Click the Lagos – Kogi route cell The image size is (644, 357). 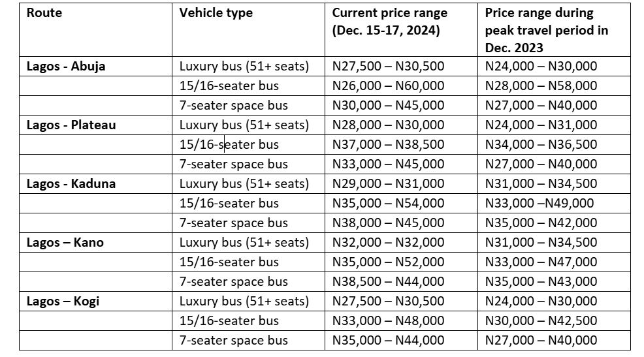(x=63, y=301)
